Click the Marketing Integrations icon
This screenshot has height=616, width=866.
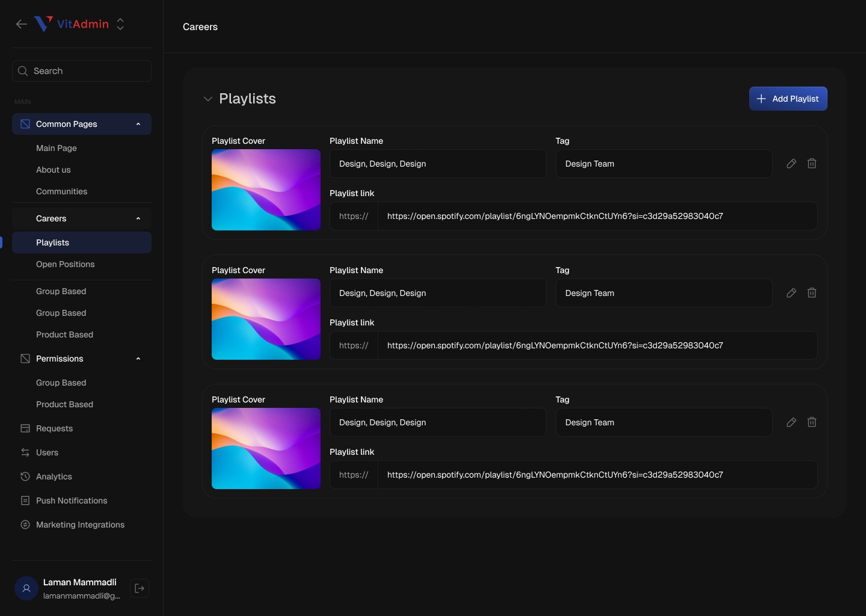(25, 525)
